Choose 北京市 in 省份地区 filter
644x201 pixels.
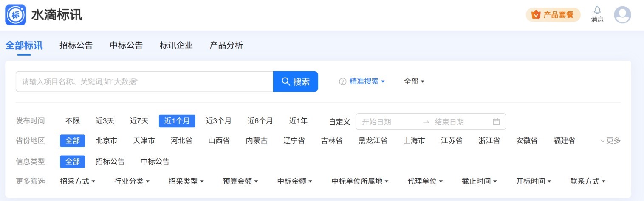tap(106, 141)
